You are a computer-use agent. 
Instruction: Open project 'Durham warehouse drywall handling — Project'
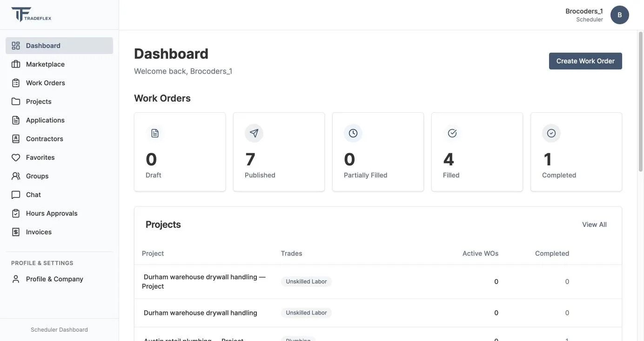[204, 281]
